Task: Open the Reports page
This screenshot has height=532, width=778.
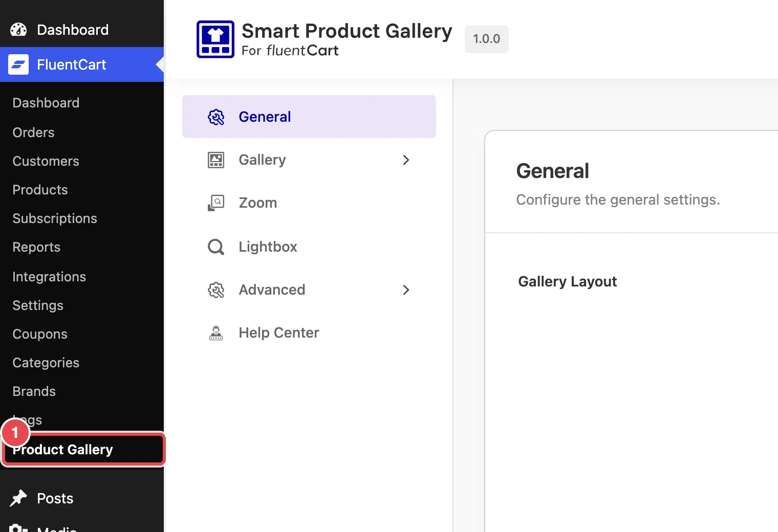Action: [36, 247]
